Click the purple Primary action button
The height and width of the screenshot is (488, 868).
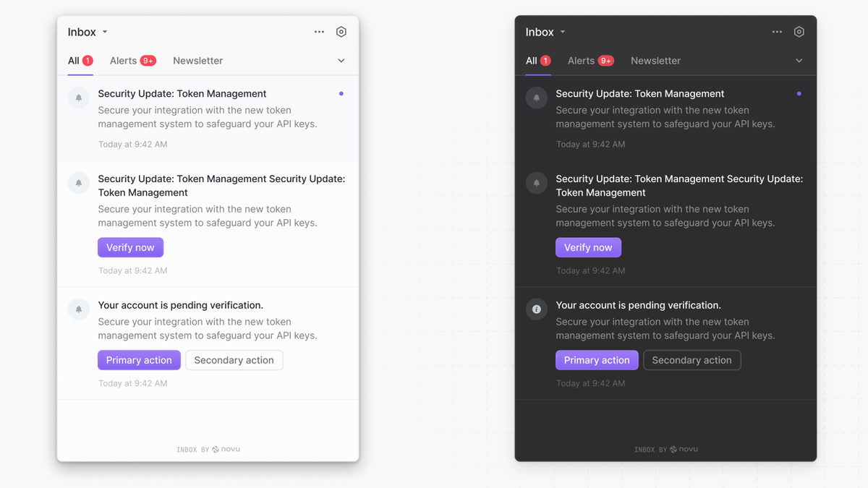pyautogui.click(x=139, y=360)
